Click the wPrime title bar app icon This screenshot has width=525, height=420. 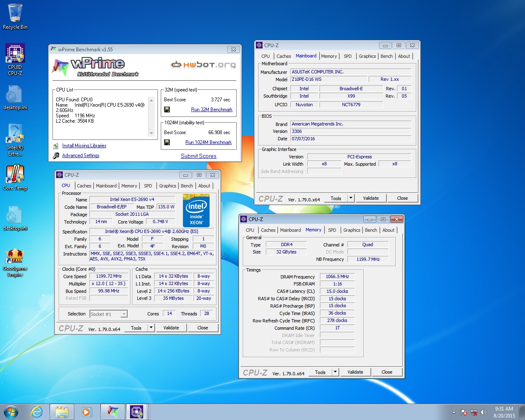(x=53, y=49)
